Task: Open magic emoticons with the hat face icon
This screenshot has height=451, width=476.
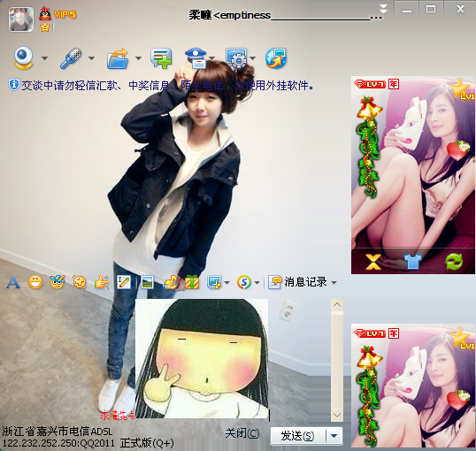Action: (x=58, y=282)
